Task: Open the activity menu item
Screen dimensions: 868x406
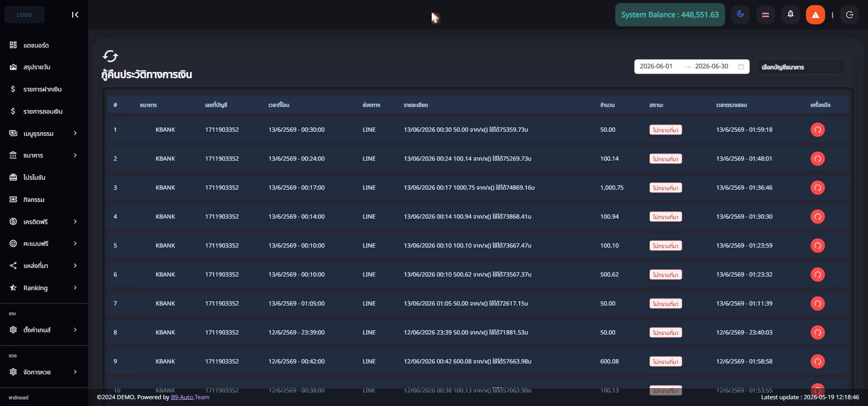Action: (x=44, y=200)
